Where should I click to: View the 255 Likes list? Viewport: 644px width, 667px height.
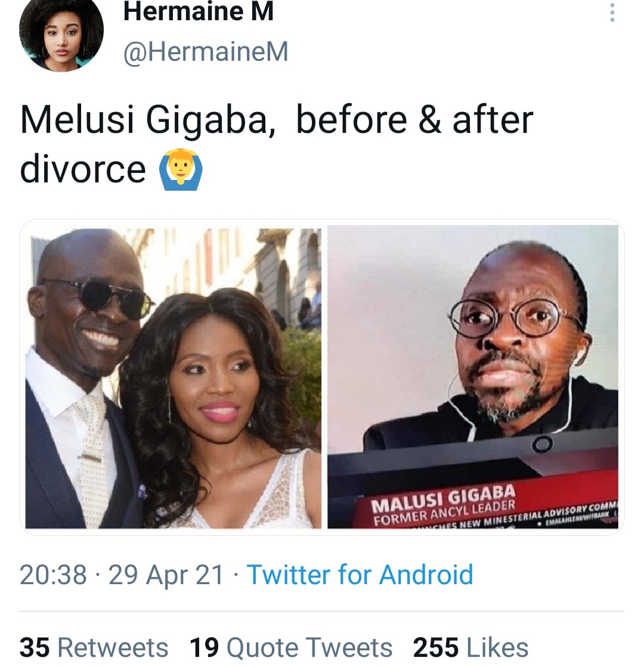click(x=470, y=647)
